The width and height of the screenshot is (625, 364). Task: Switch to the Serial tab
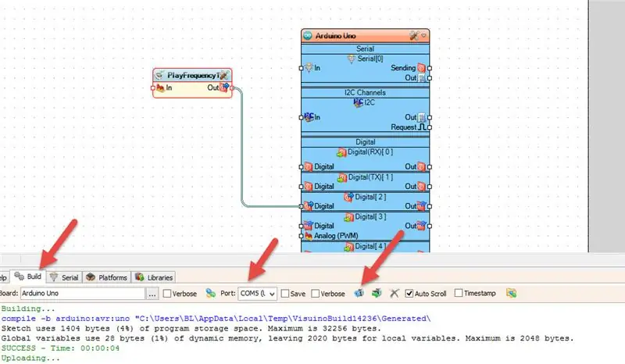[x=64, y=277]
